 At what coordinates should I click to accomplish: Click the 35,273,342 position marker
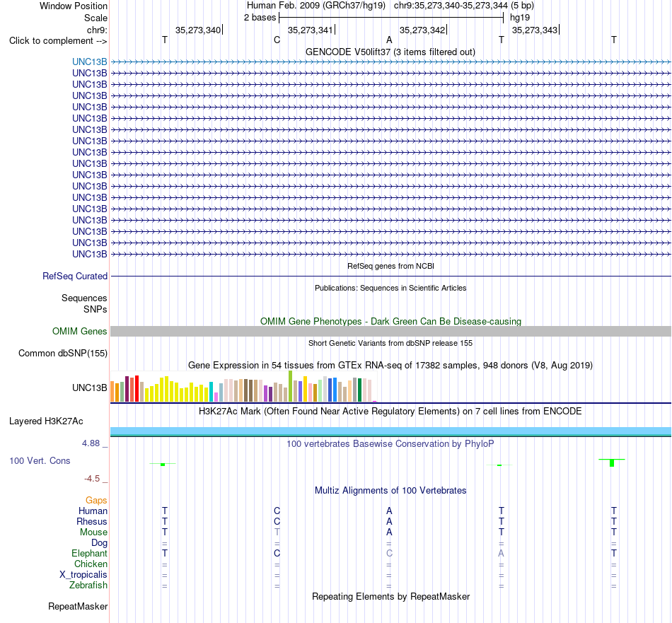(422, 30)
